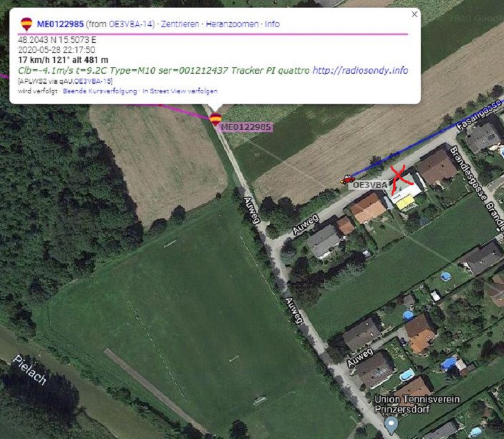Click the Union Tennisverein Prinzersdorf place label
Screen dimensions: 504x439
(x=417, y=404)
